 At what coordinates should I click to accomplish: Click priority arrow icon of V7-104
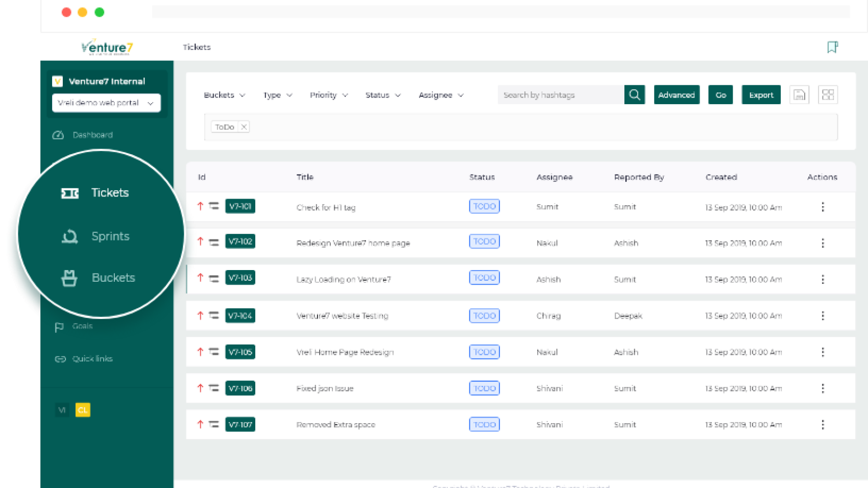click(200, 315)
